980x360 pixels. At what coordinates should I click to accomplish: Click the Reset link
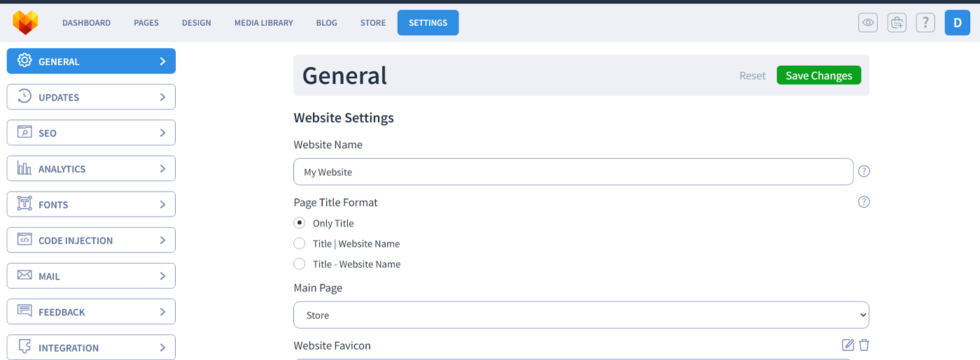pyautogui.click(x=752, y=75)
